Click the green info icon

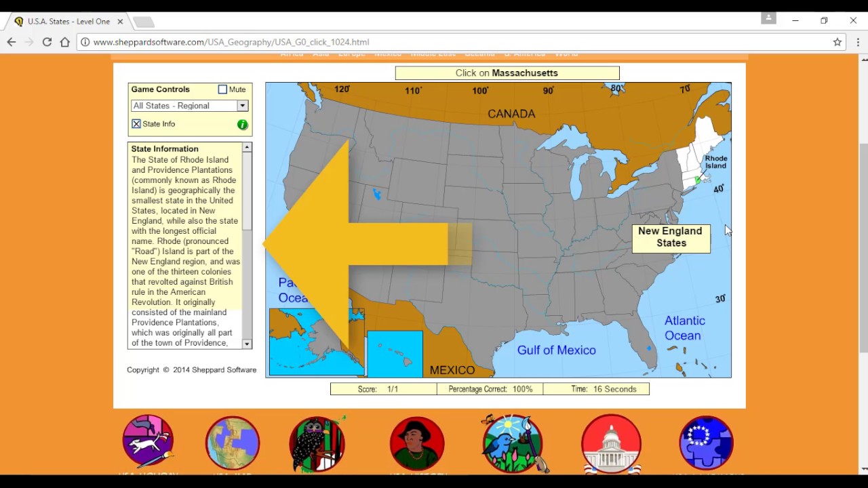(243, 125)
